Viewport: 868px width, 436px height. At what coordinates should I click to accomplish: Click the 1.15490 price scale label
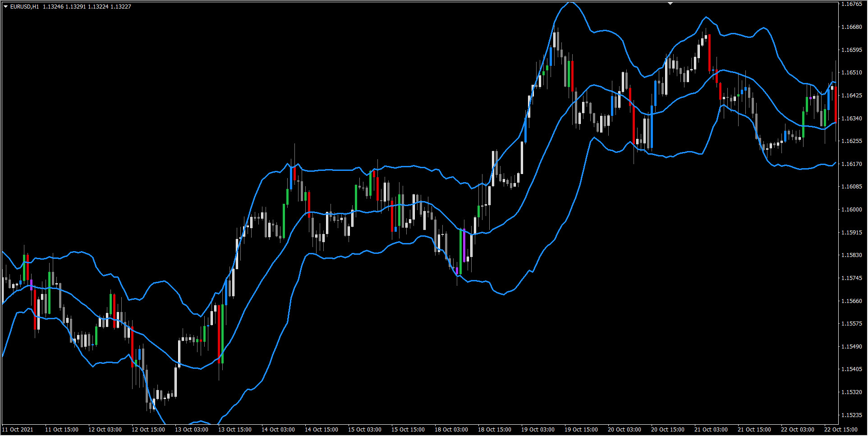pos(851,347)
